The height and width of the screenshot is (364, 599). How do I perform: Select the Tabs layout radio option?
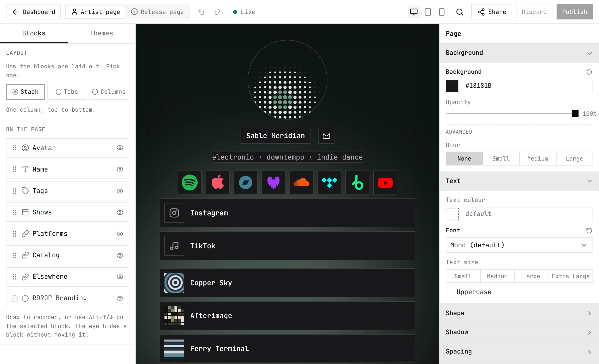coord(67,92)
